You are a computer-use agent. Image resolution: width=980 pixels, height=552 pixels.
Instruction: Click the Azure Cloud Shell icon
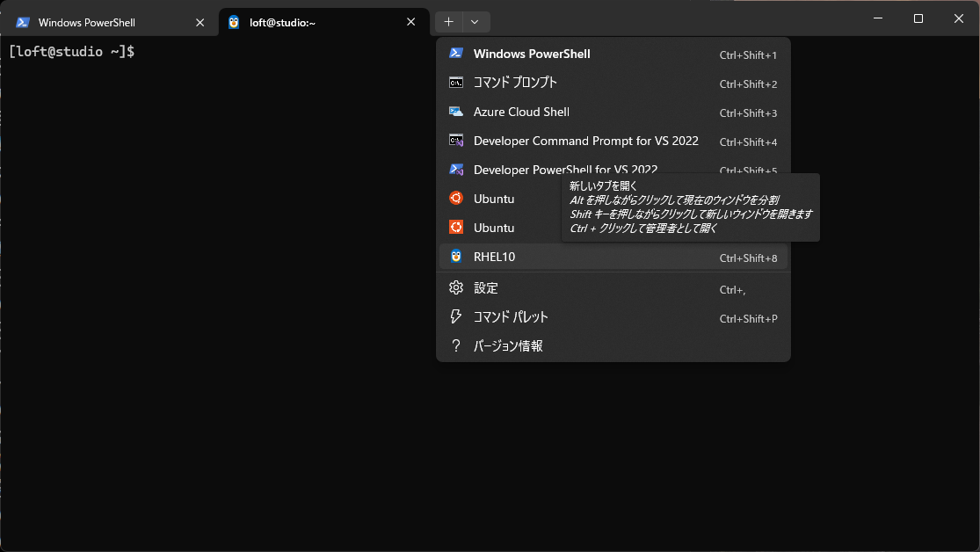[x=456, y=112]
